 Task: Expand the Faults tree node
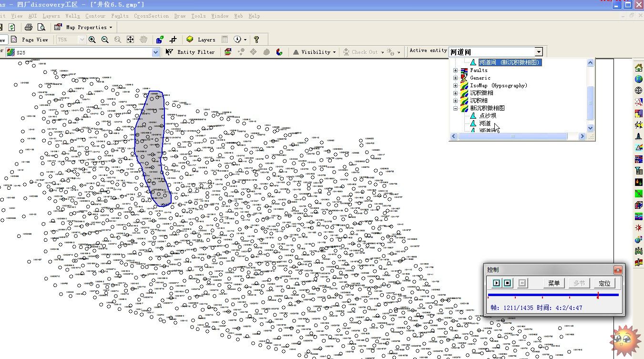[x=455, y=71]
